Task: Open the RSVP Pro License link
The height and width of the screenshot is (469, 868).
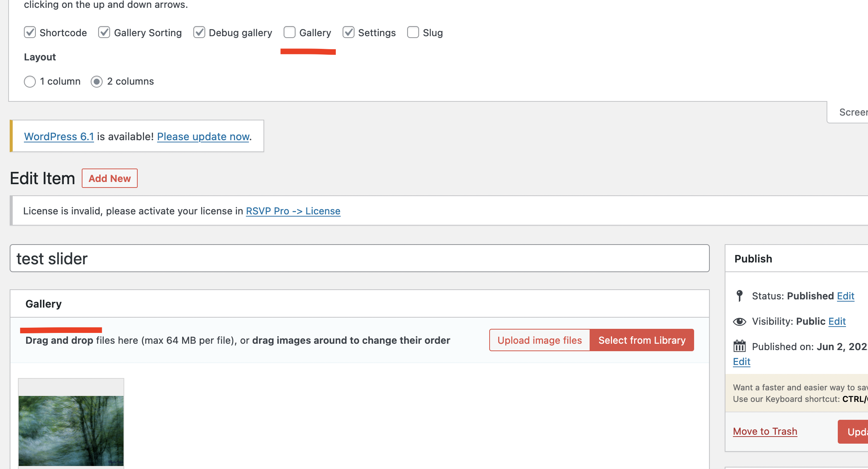Action: point(293,211)
